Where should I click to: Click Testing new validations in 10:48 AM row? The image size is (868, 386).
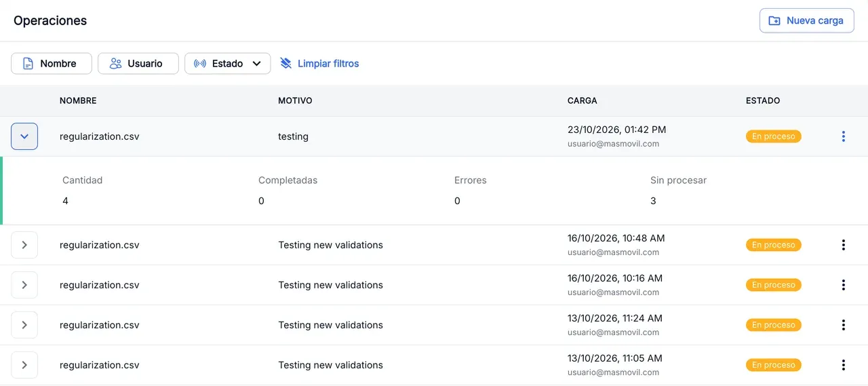click(330, 245)
